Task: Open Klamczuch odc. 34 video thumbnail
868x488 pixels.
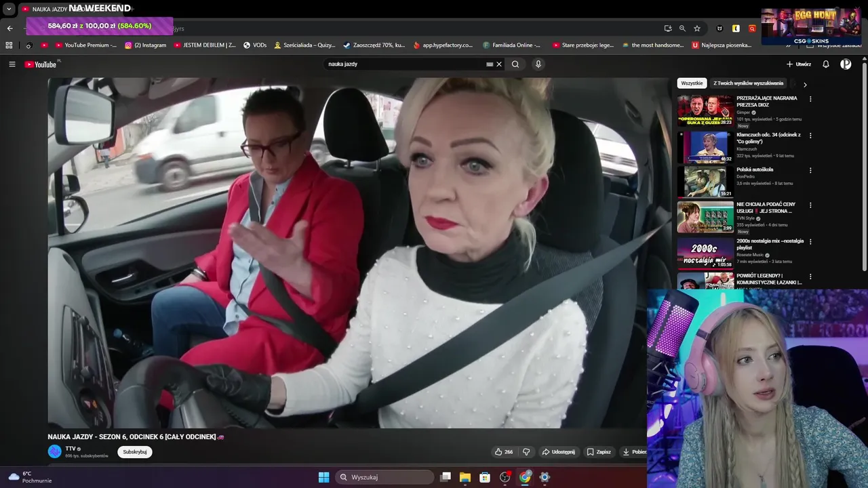Action: [x=705, y=146]
